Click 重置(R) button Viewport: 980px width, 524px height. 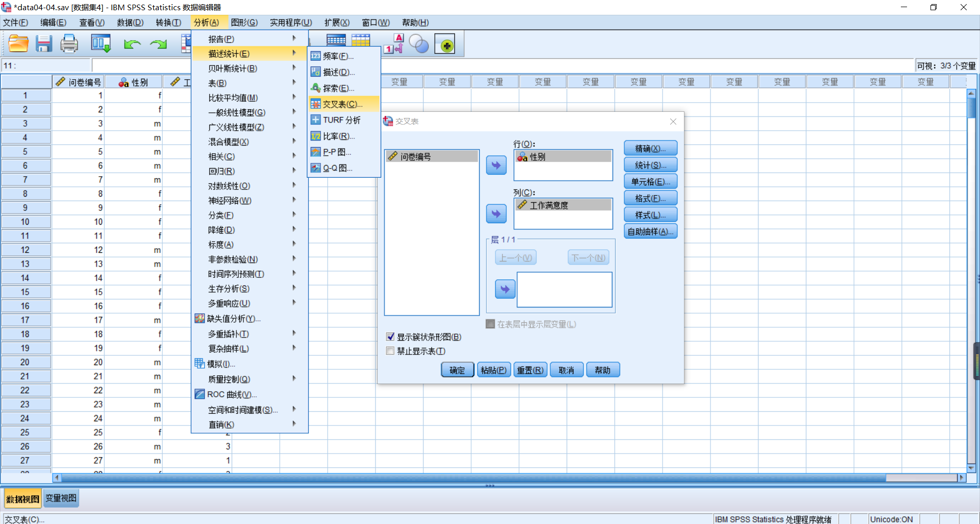click(x=530, y=370)
